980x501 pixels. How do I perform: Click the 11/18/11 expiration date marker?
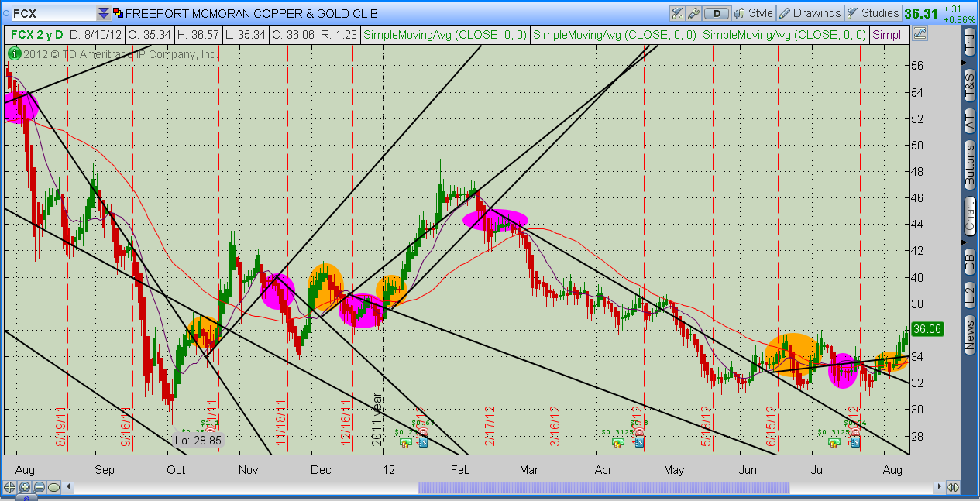(281, 422)
